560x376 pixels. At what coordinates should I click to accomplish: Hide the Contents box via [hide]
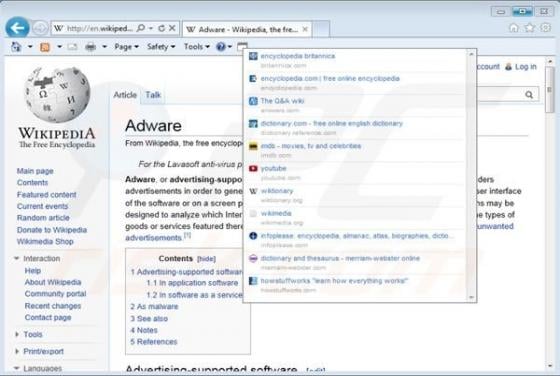[x=206, y=259]
